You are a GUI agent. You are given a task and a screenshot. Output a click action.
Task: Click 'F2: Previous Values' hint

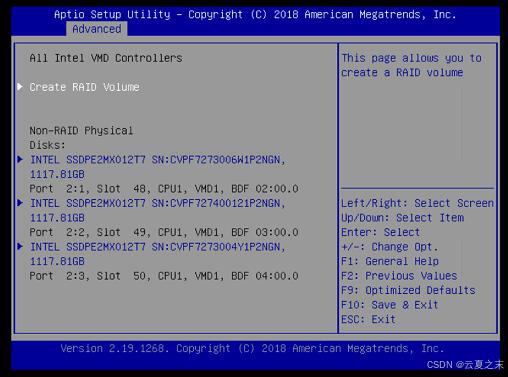[399, 276]
